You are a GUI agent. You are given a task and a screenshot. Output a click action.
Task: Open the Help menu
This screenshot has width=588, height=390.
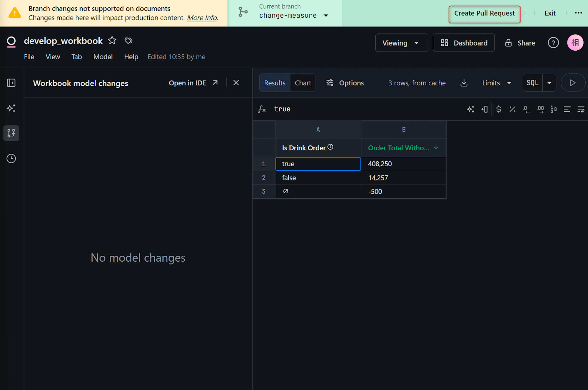pos(131,57)
